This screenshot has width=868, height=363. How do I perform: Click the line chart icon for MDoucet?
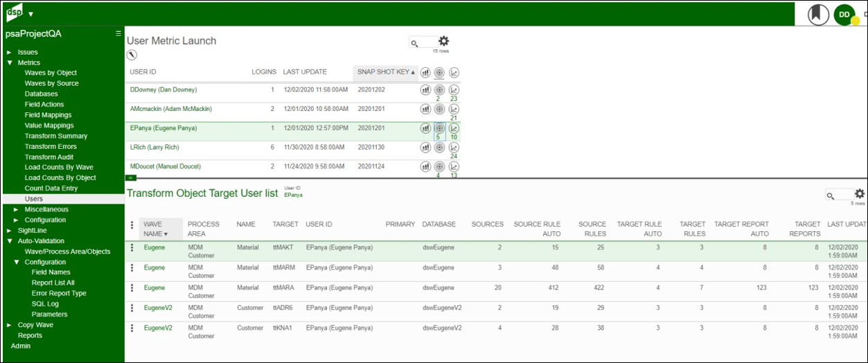point(454,166)
